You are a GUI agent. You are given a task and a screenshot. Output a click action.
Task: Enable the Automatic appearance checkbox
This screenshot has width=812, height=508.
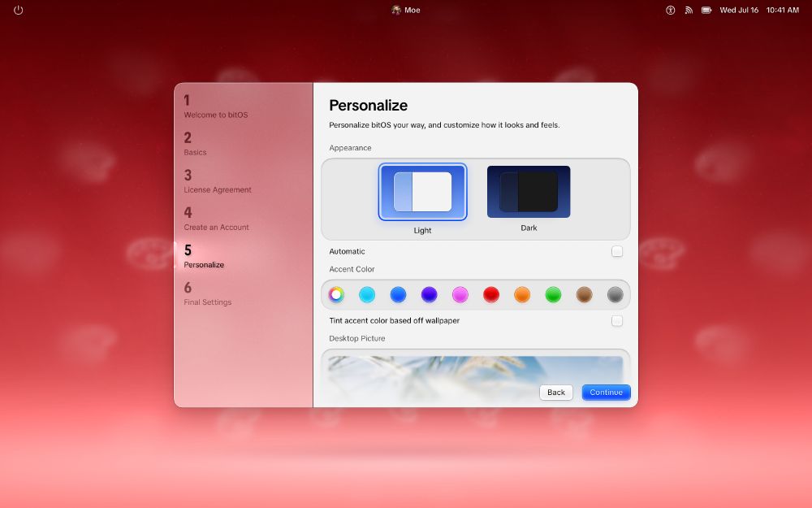click(x=617, y=251)
